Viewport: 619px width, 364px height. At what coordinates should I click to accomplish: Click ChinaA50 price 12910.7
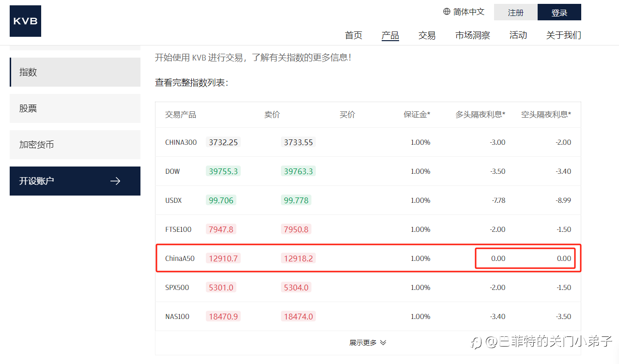point(223,258)
